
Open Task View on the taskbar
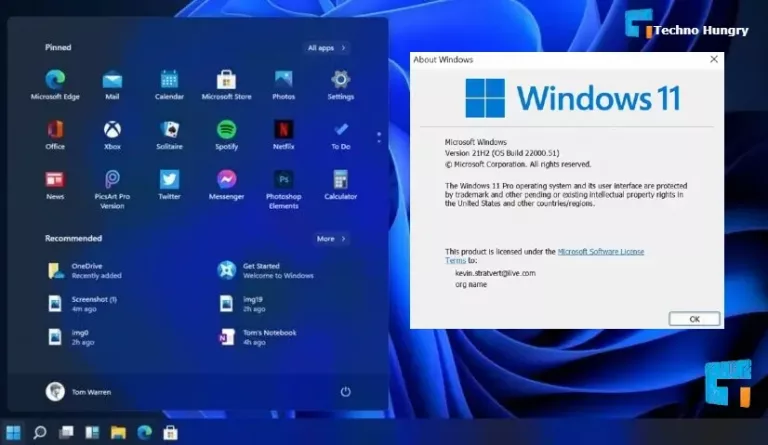click(66, 432)
